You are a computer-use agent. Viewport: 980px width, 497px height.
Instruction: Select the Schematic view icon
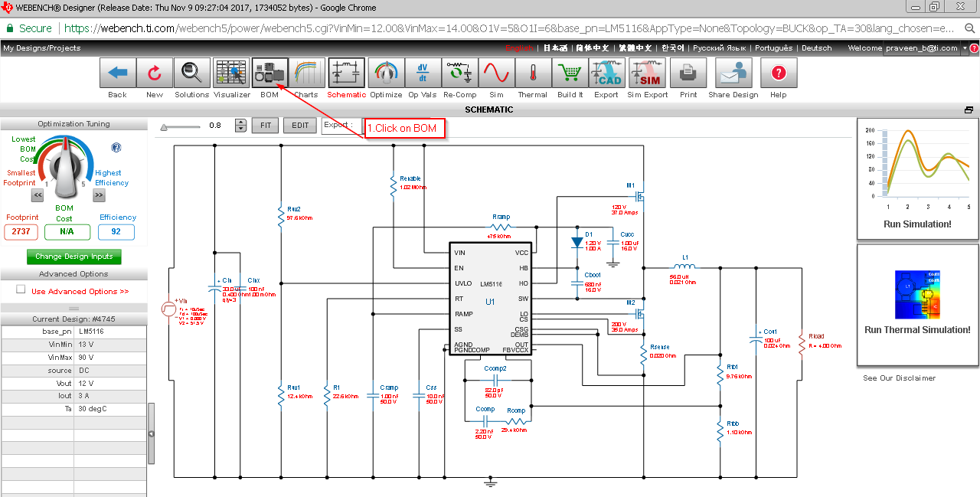[x=347, y=74]
